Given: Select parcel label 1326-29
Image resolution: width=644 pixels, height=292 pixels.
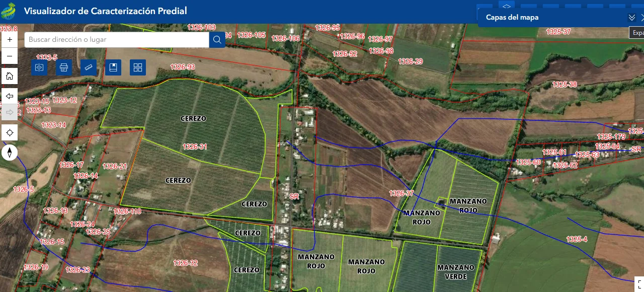Looking at the screenshot, I should 411,61.
